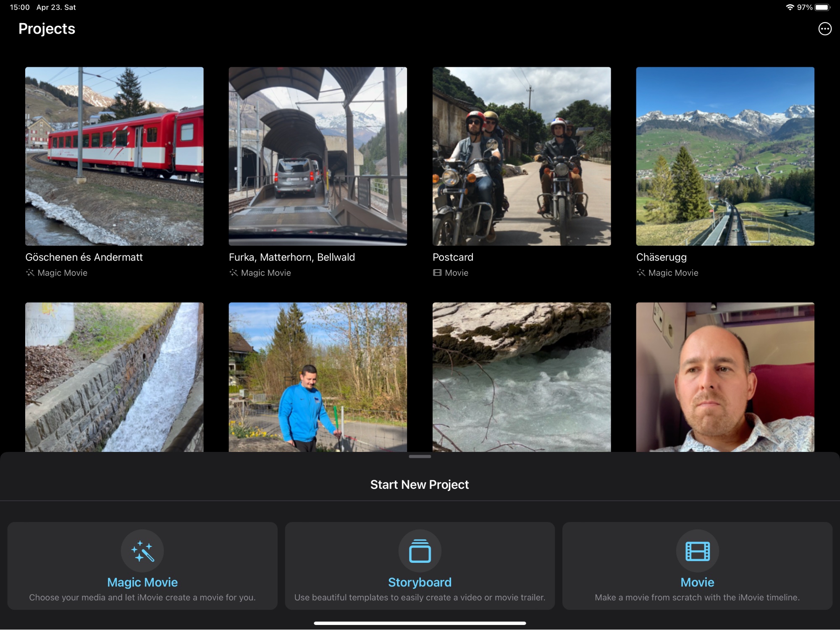Start a new Storyboard project
The width and height of the screenshot is (840, 630).
(x=420, y=566)
